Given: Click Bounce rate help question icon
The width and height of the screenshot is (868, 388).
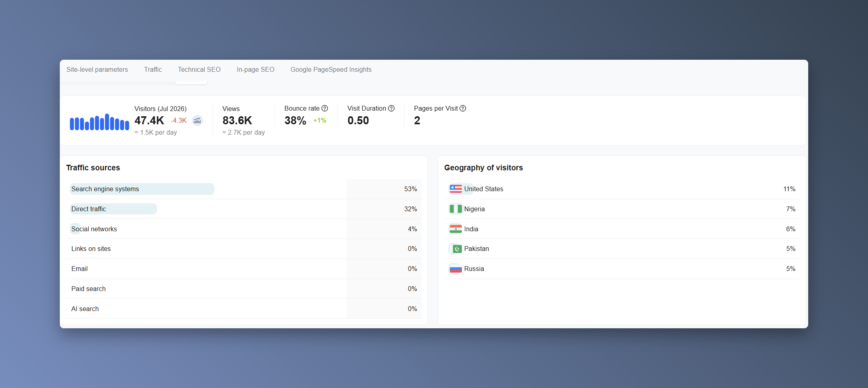Looking at the screenshot, I should coord(325,108).
